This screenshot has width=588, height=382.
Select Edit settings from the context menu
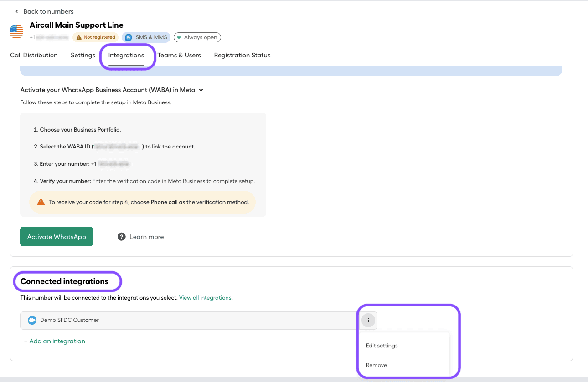point(382,346)
